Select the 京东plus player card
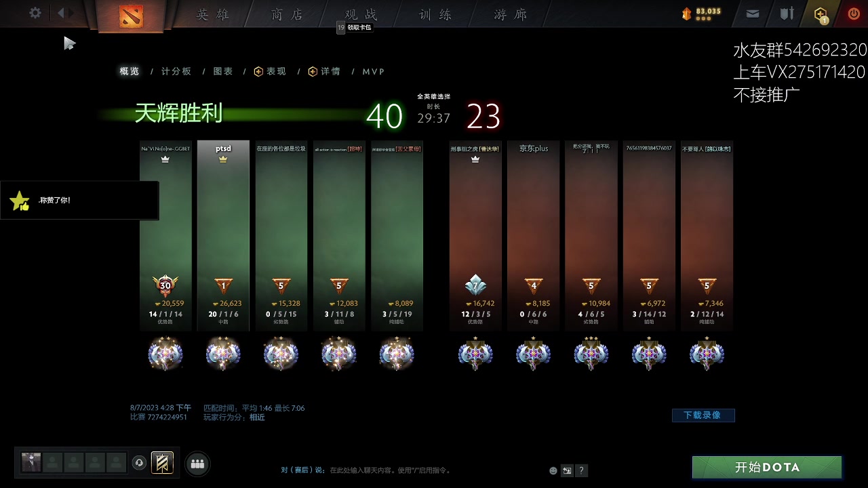The image size is (868, 488). click(534, 235)
